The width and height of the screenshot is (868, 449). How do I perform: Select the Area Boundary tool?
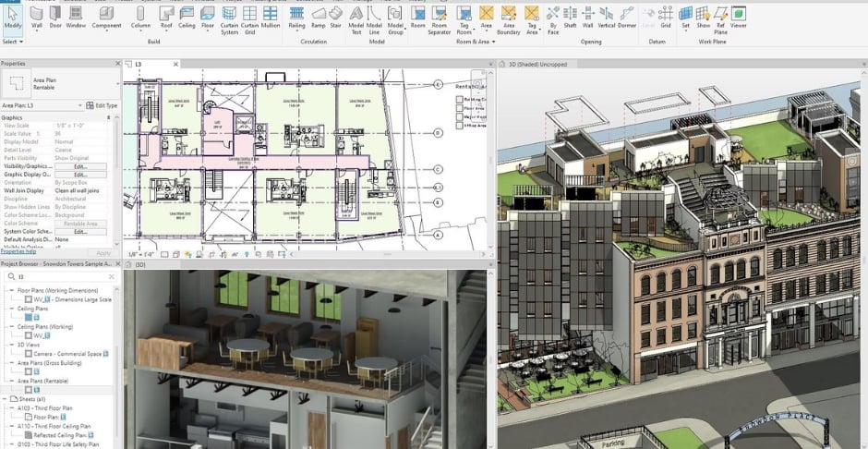tap(508, 21)
